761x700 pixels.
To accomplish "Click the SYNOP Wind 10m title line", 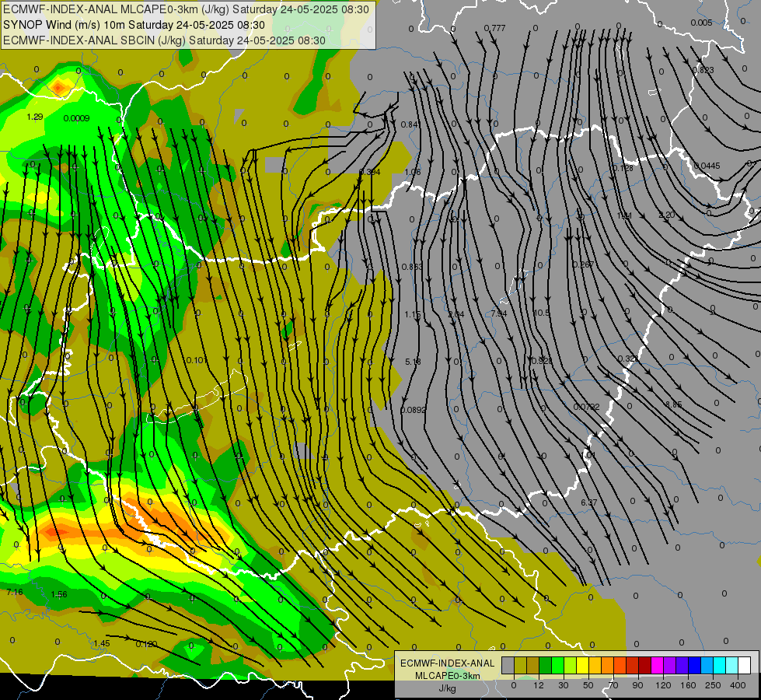I will click(134, 25).
